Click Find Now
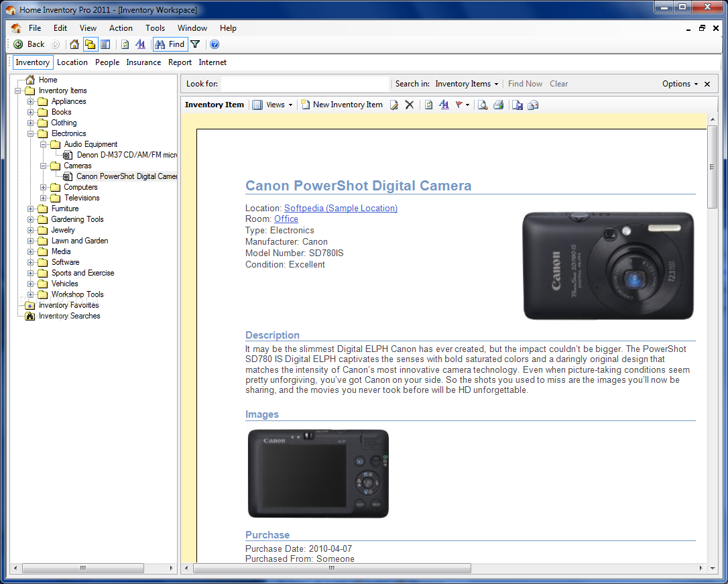 [525, 84]
